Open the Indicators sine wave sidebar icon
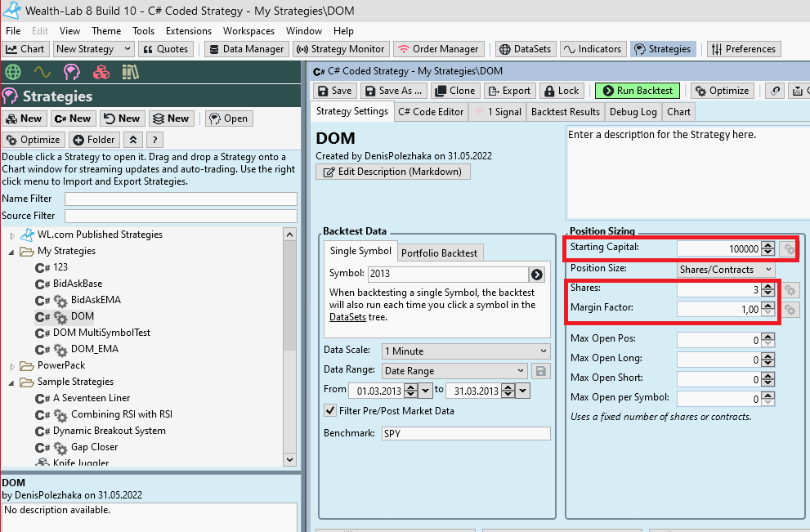The image size is (810, 532). pos(42,72)
